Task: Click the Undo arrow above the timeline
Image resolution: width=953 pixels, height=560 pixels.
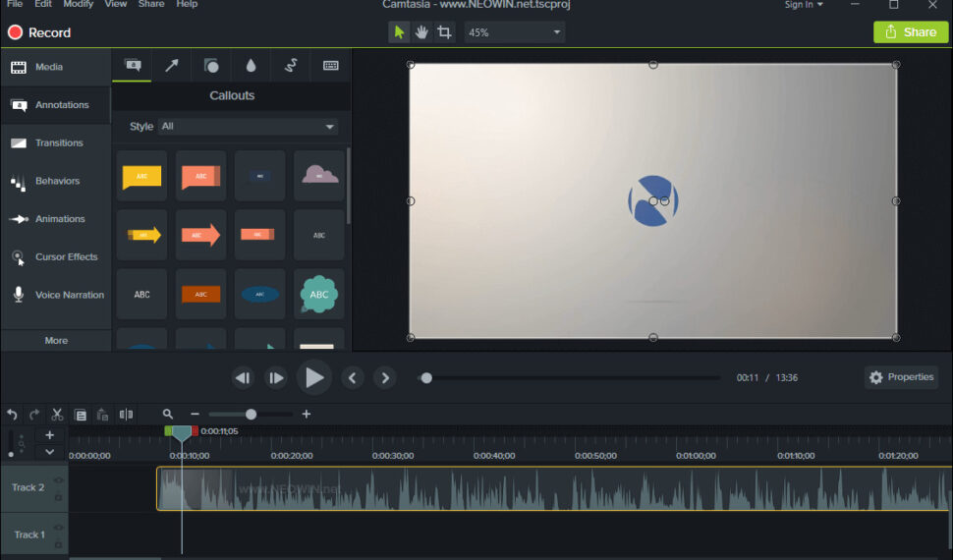Action: 12,415
